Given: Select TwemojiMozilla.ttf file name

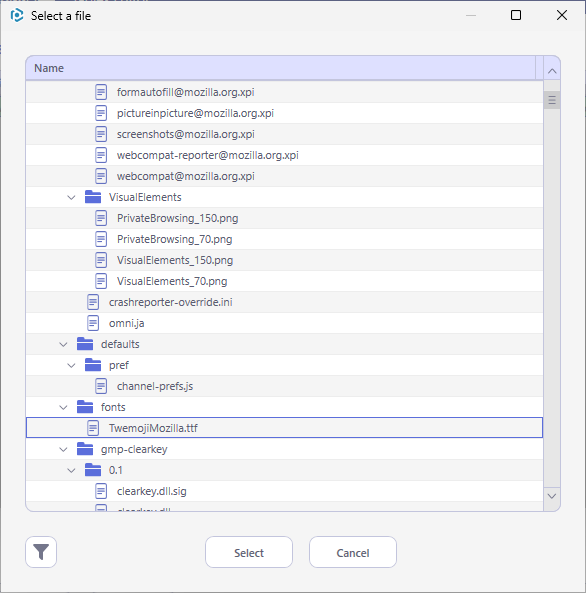Looking at the screenshot, I should coord(153,428).
